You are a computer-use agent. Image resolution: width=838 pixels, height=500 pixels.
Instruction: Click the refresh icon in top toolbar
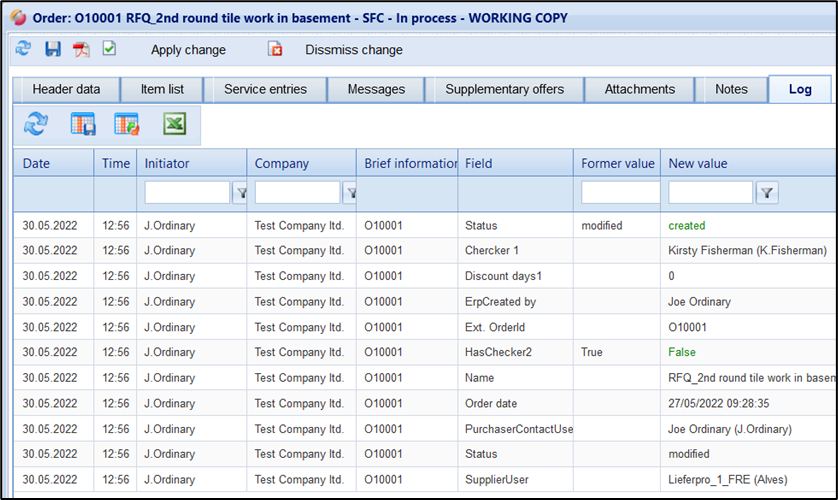24,49
